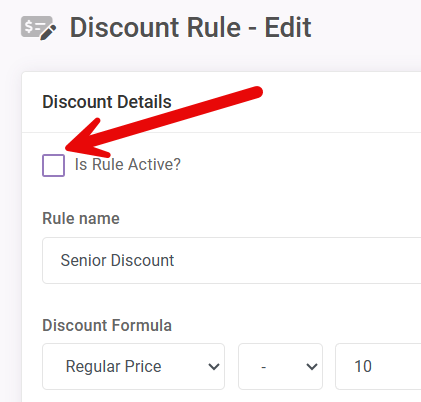Click the 'Is Rule Active?' label text
Viewport: 421px width, 402px height.
pos(128,164)
